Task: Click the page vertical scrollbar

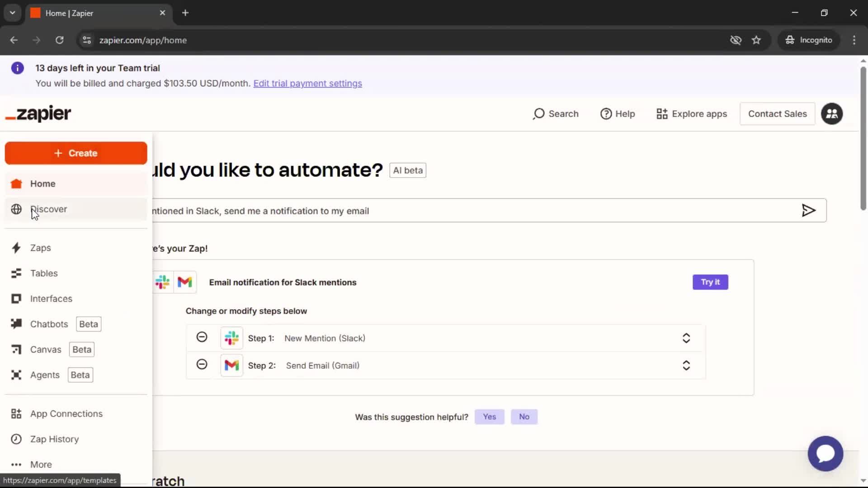Action: click(x=863, y=138)
